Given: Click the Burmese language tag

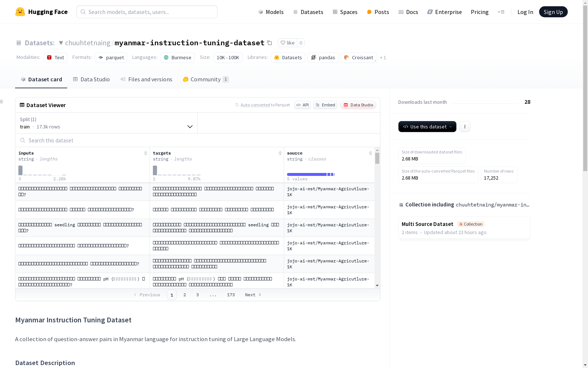Looking at the screenshot, I should (178, 57).
